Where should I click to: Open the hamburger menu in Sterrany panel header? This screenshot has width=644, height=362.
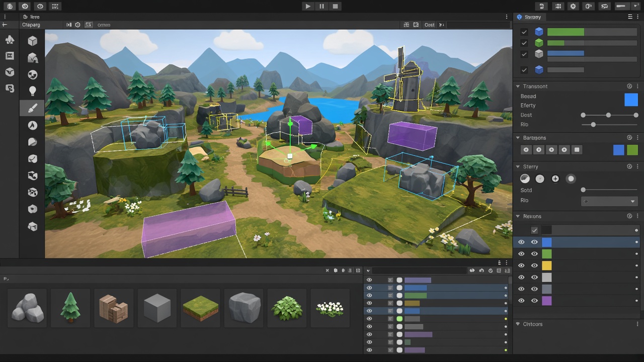pos(630,17)
